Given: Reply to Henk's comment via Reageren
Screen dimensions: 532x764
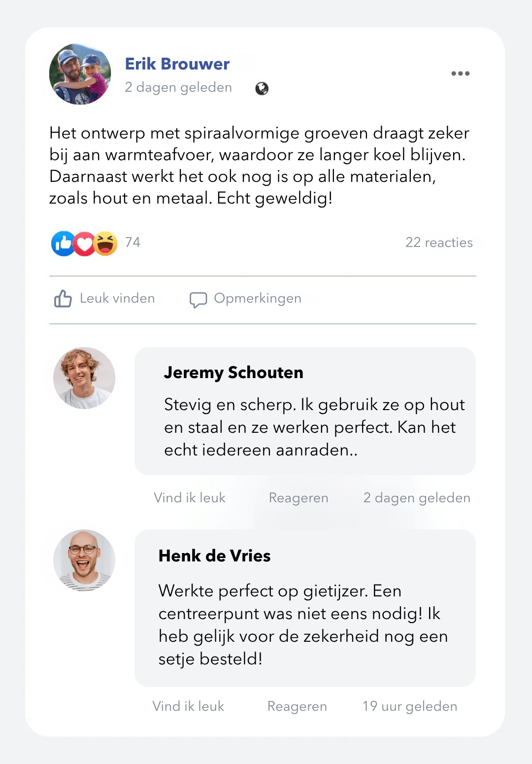Looking at the screenshot, I should 297,706.
